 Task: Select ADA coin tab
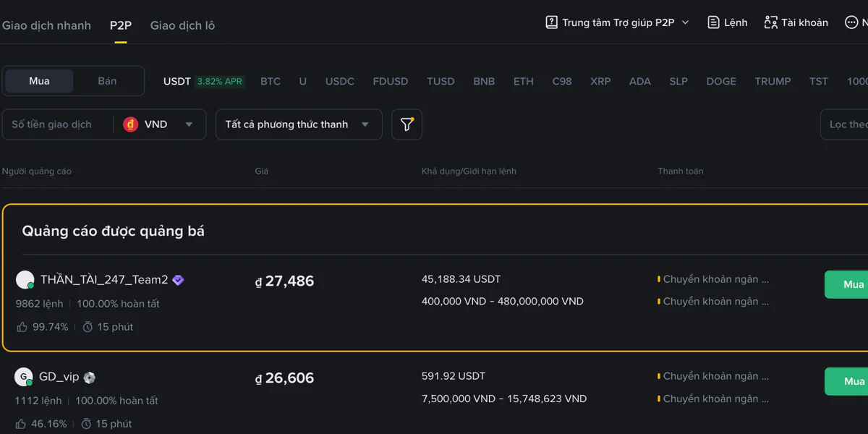click(x=640, y=81)
